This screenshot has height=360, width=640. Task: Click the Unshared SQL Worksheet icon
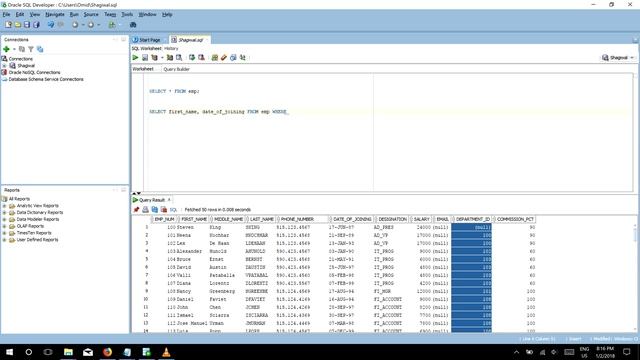click(x=215, y=58)
